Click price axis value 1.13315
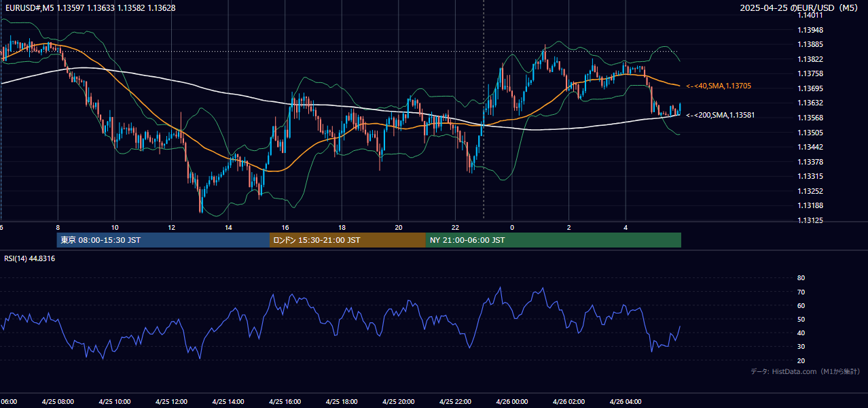The width and height of the screenshot is (868, 408). [811, 176]
